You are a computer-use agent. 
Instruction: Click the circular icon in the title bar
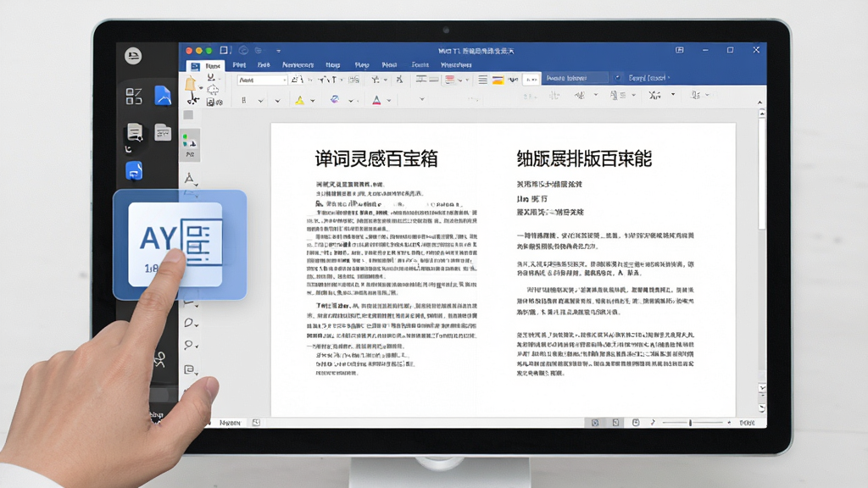coord(243,50)
